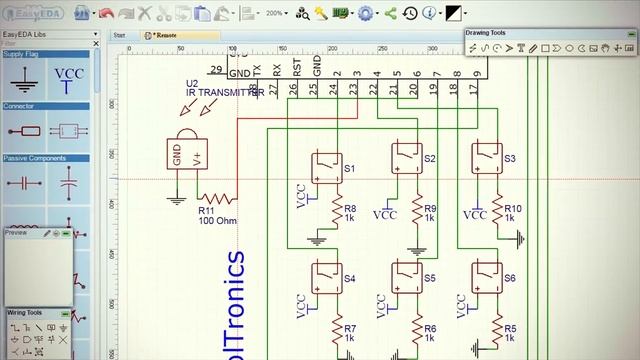
Task: Select the 'R11' resistor label
Action: click(206, 211)
